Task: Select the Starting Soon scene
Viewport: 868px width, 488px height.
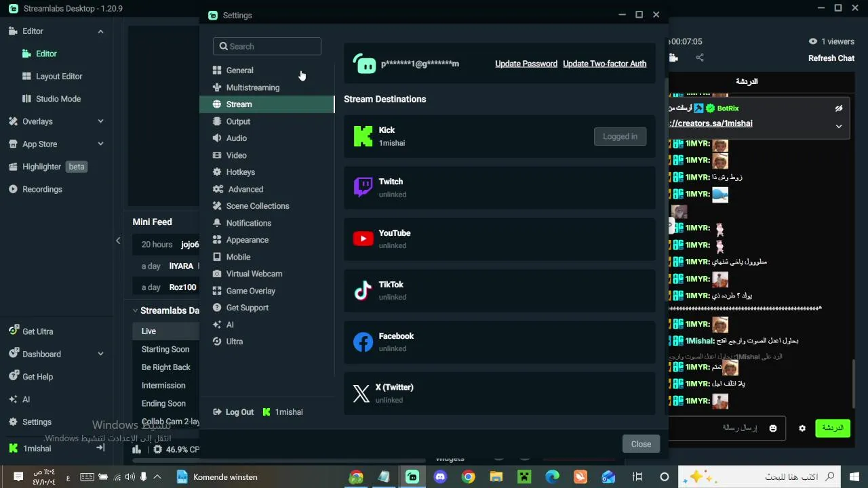Action: coord(165,349)
